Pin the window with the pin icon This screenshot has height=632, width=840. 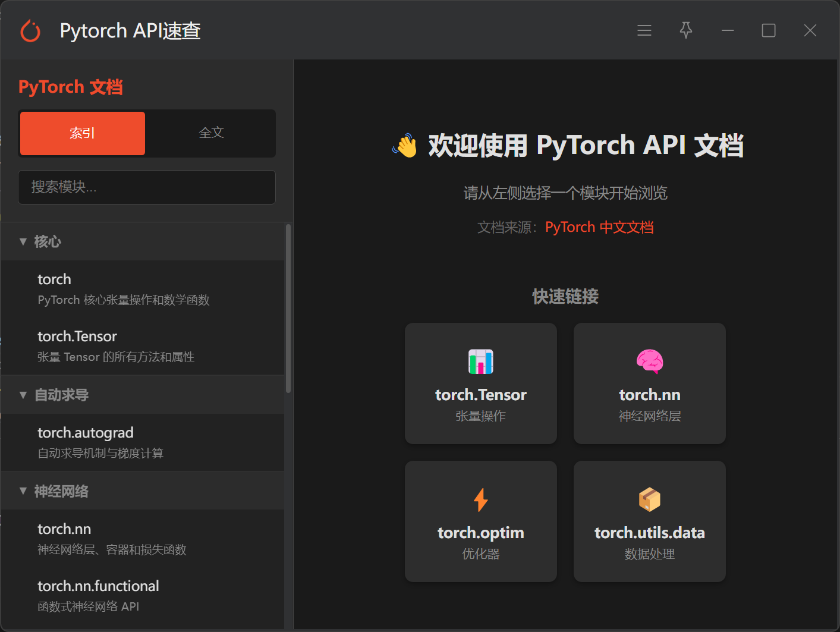click(686, 30)
